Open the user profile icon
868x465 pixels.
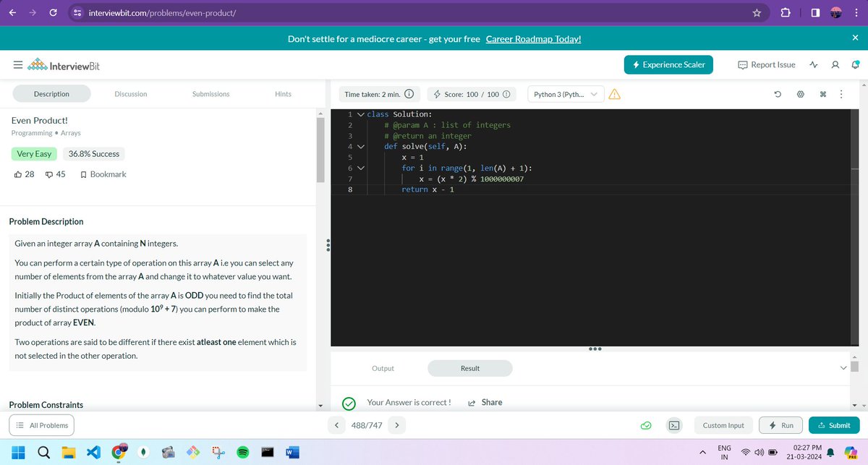[x=835, y=65]
